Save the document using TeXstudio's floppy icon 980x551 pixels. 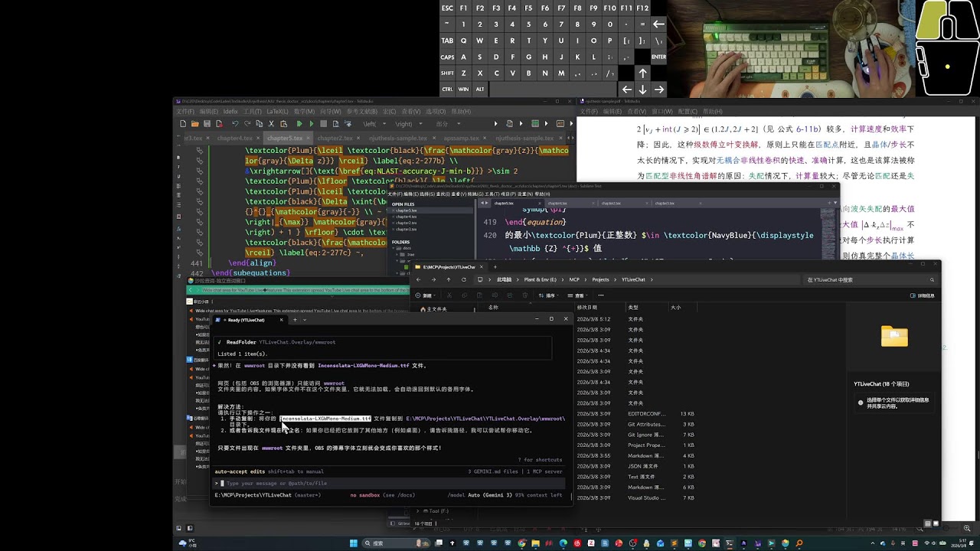coord(207,124)
